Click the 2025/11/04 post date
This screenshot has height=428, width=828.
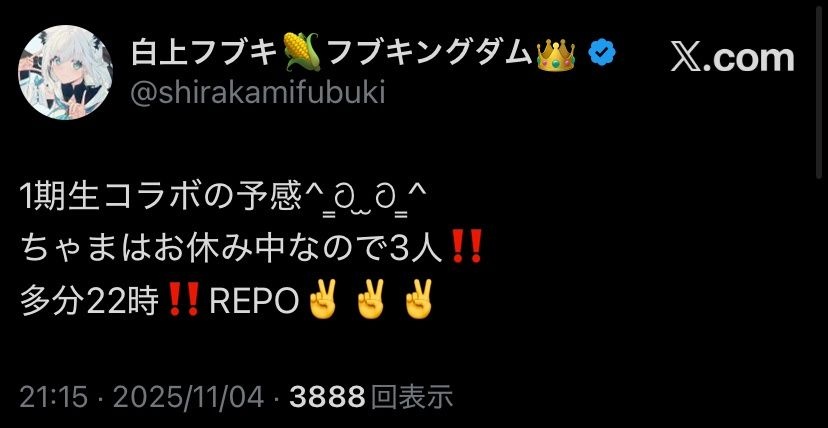tap(187, 397)
